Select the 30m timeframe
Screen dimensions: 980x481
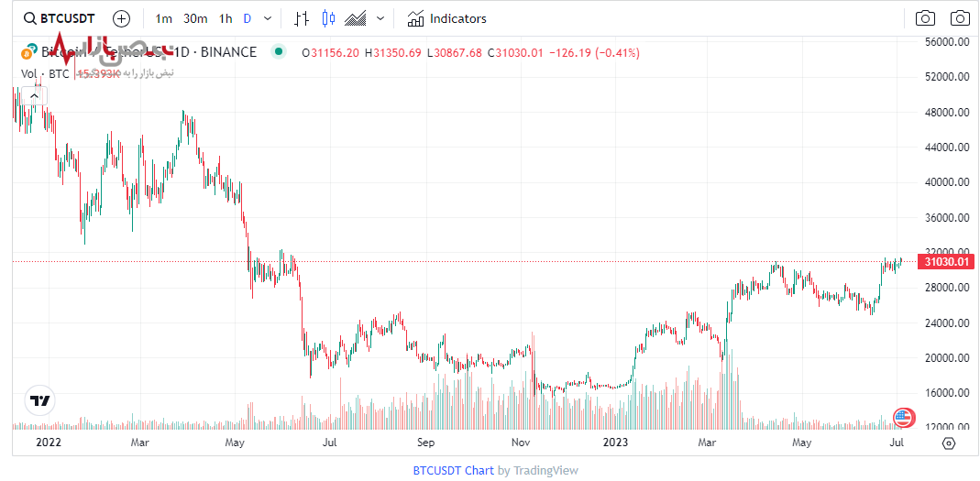click(195, 18)
